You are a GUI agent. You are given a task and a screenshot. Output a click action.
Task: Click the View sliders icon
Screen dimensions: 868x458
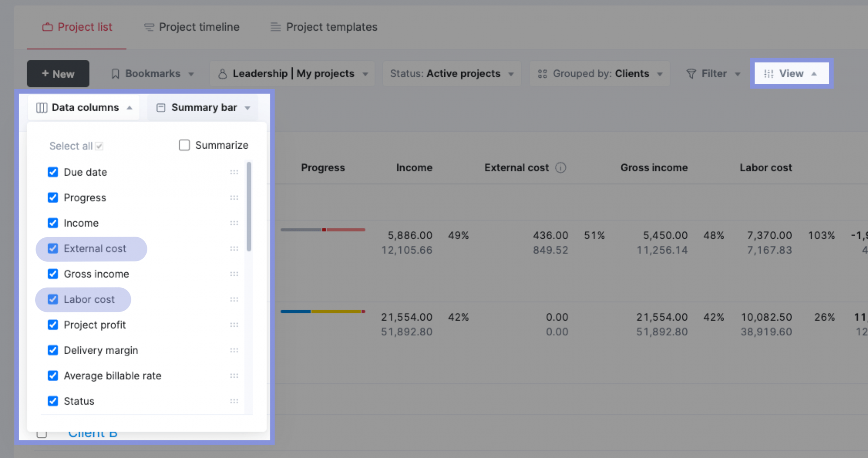[769, 73]
